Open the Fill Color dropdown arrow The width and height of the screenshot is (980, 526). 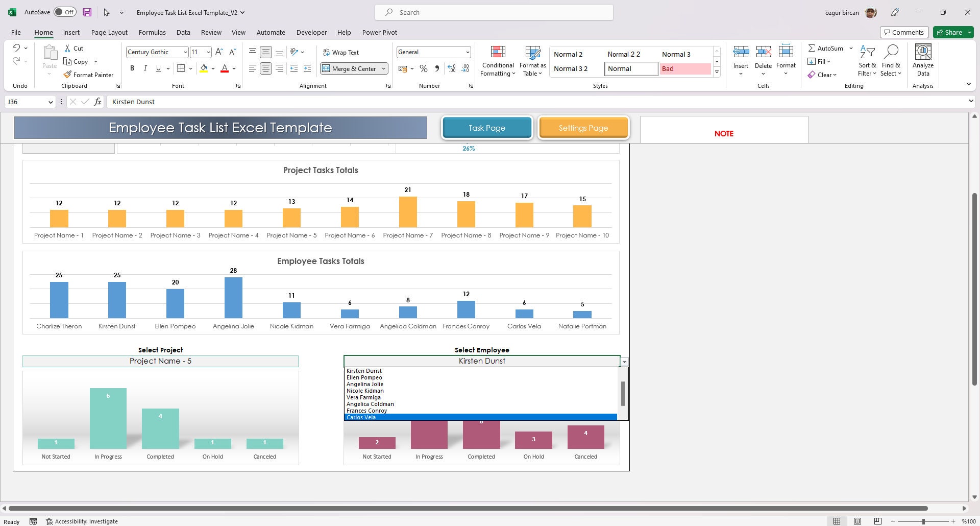pyautogui.click(x=212, y=68)
